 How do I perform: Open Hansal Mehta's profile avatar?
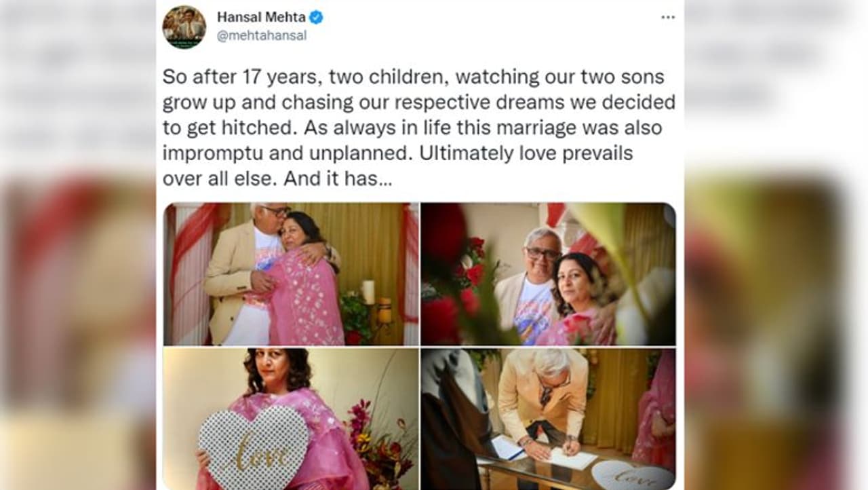[x=184, y=26]
